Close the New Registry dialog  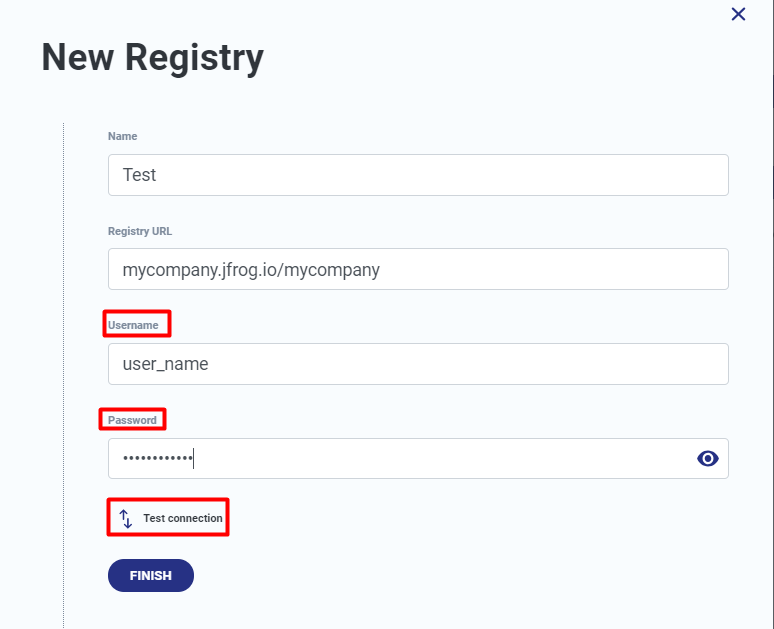pos(738,14)
